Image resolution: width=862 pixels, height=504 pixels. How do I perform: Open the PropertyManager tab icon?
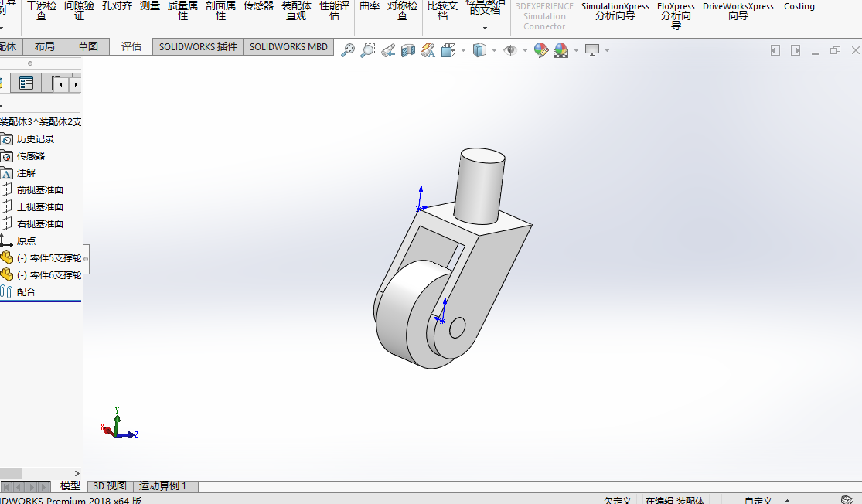click(x=26, y=83)
